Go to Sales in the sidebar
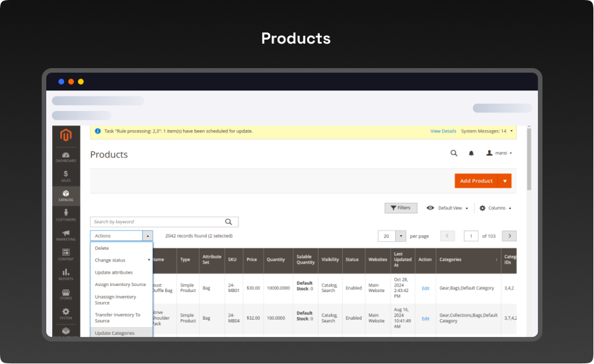594x364 pixels. 65,175
